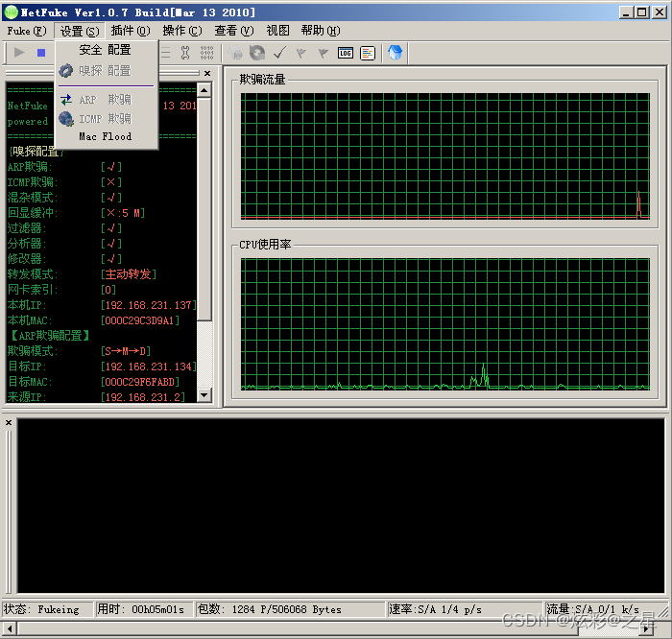Open the 操作 (C) menu

click(182, 31)
